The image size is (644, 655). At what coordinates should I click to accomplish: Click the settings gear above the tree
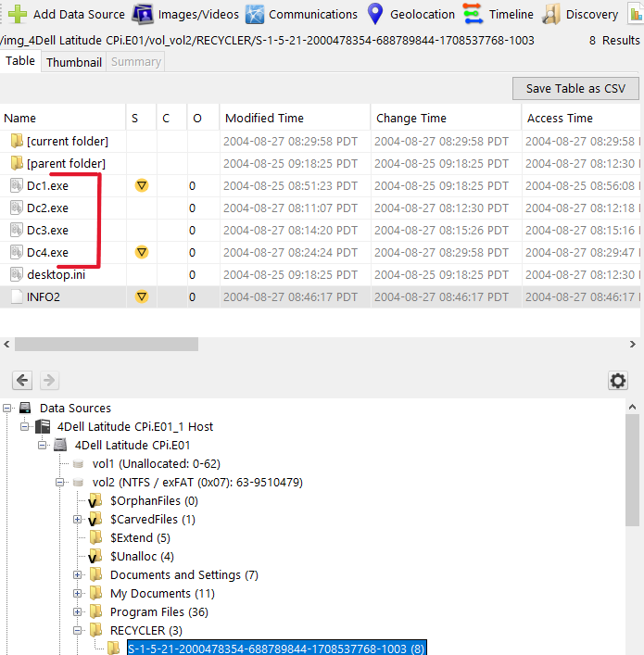click(x=617, y=381)
